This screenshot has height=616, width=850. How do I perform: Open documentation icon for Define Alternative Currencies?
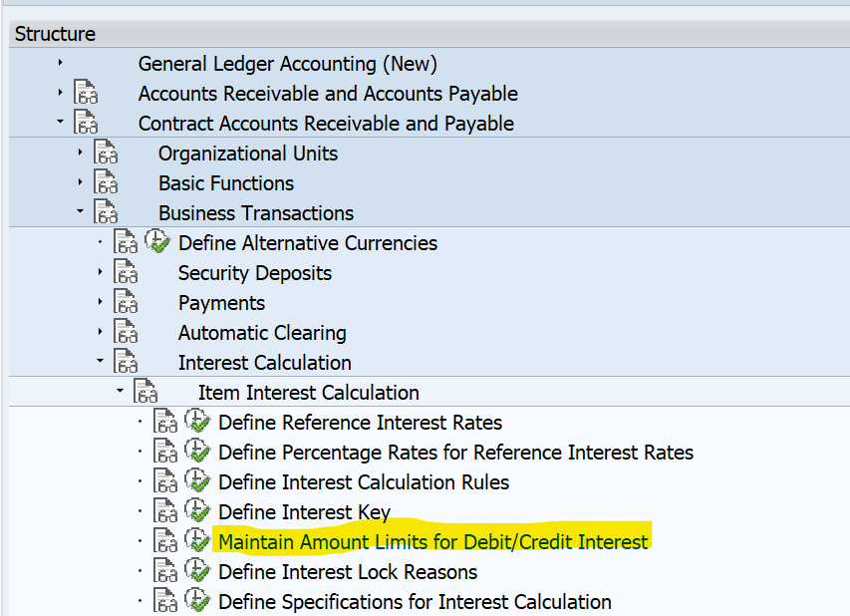point(126,241)
